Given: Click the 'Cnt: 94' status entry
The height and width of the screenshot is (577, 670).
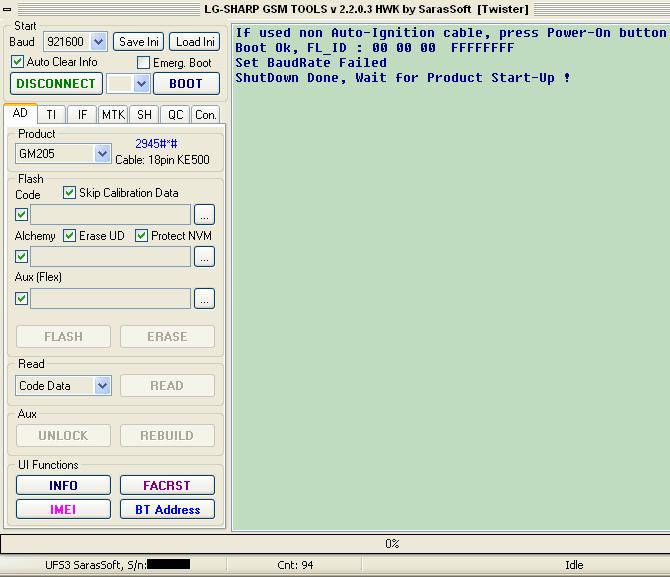Looking at the screenshot, I should point(295,565).
